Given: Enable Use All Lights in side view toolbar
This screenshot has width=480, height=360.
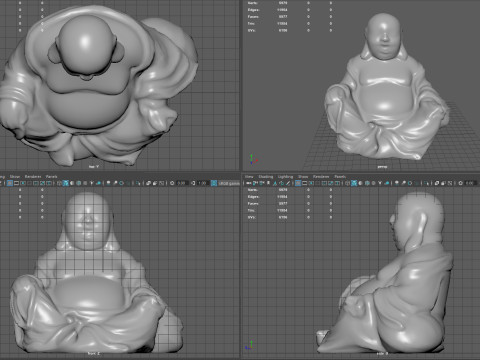Looking at the screenshot, I should point(380,183).
